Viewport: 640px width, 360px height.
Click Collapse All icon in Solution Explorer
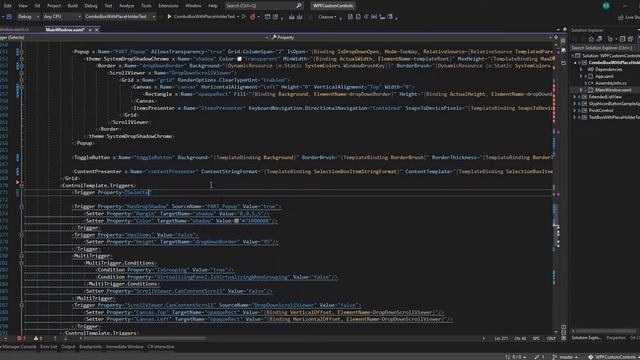(622, 39)
